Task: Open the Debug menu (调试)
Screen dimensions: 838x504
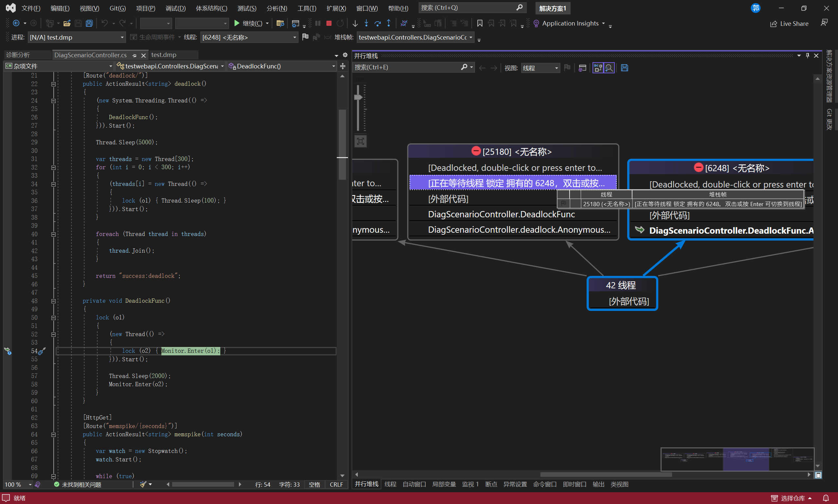Action: (175, 8)
